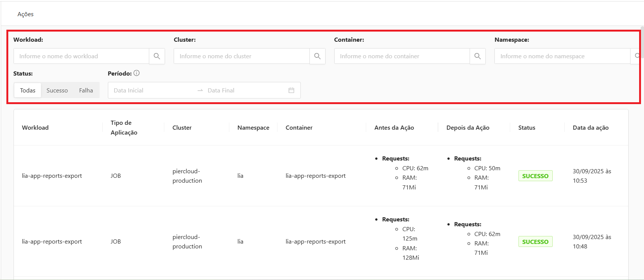The height and width of the screenshot is (280, 644).
Task: Select the Todas status filter
Action: pyautogui.click(x=27, y=91)
